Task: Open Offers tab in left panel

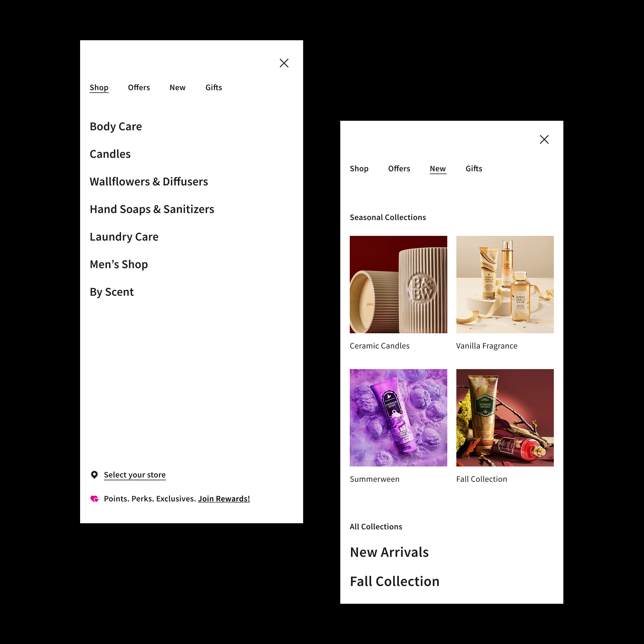Action: (x=139, y=87)
